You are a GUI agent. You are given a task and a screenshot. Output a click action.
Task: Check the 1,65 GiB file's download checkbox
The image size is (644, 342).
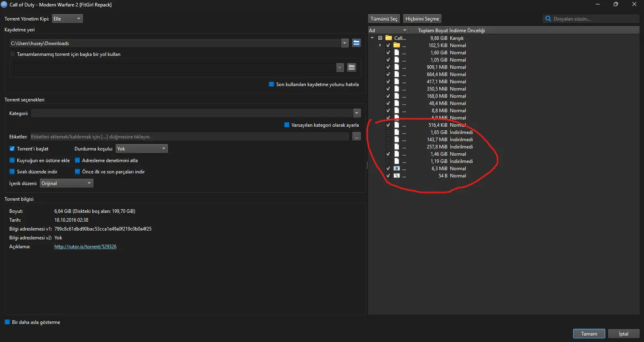388,132
